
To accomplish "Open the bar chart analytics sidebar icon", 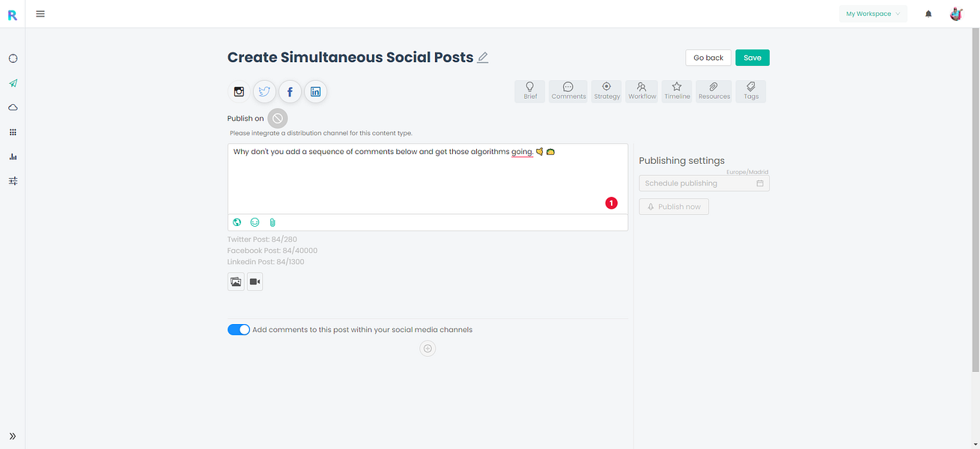I will point(13,157).
